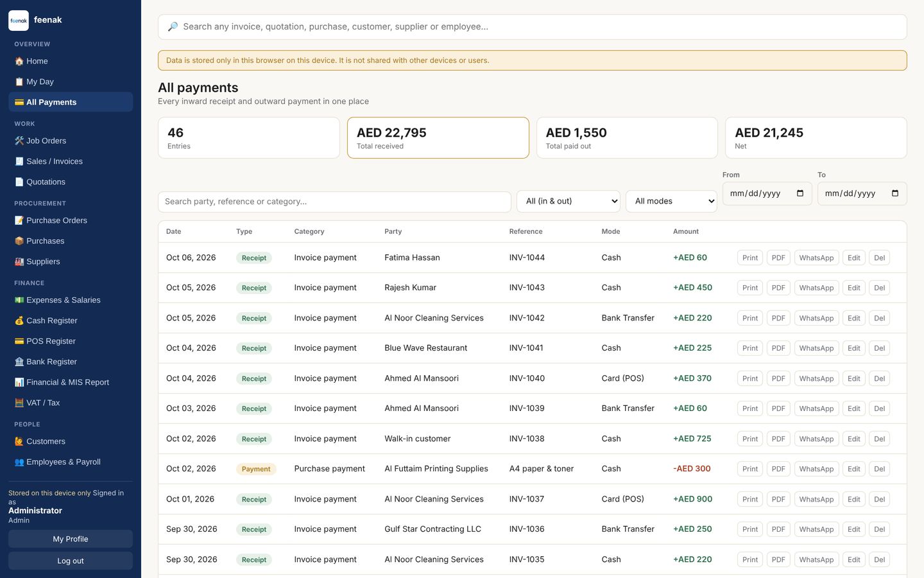The width and height of the screenshot is (924, 578).
Task: Click the Suppliers factory icon
Action: (19, 261)
